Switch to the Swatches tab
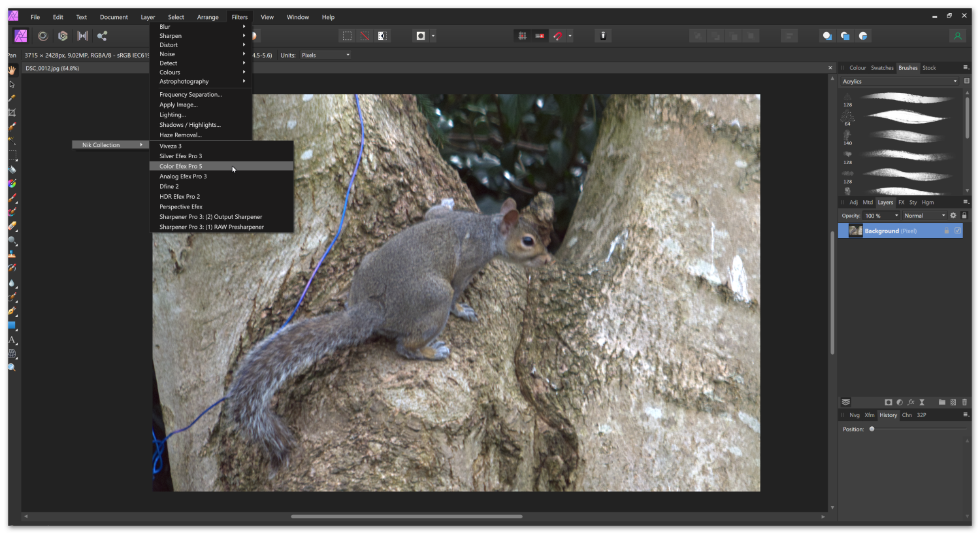 882,68
